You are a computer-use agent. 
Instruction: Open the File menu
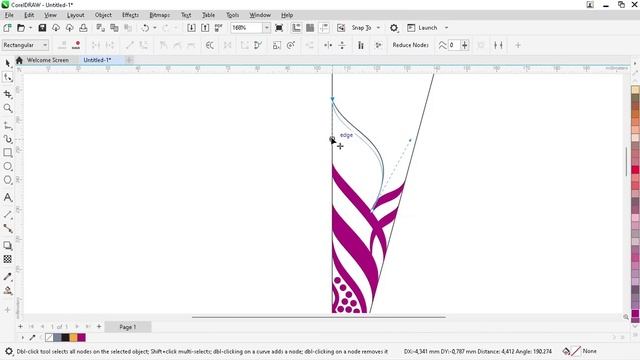[9, 15]
